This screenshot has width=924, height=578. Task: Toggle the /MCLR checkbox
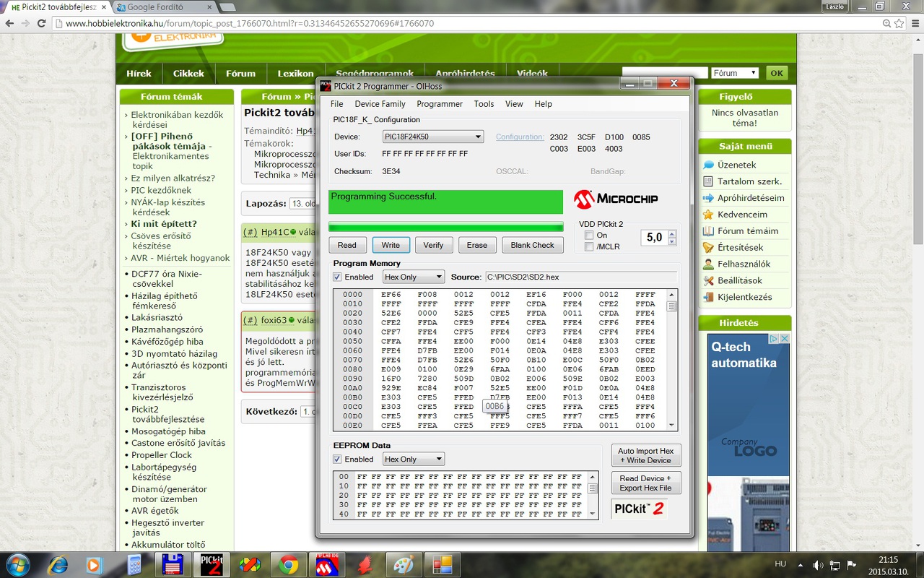click(589, 247)
